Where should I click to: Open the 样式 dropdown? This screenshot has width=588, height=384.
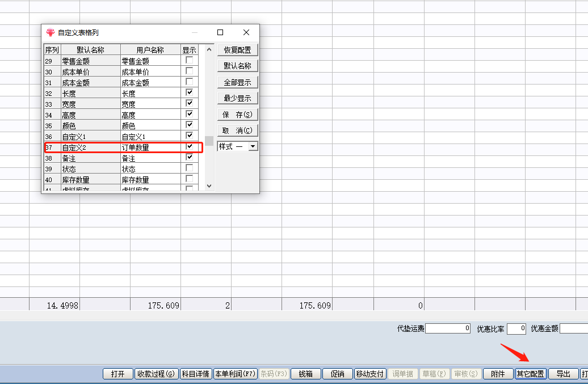pyautogui.click(x=253, y=146)
